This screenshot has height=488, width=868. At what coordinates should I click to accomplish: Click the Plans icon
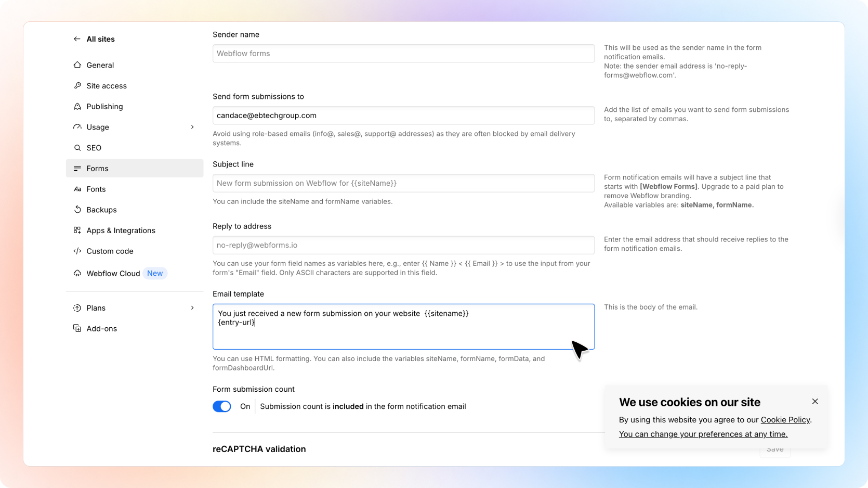coord(77,308)
